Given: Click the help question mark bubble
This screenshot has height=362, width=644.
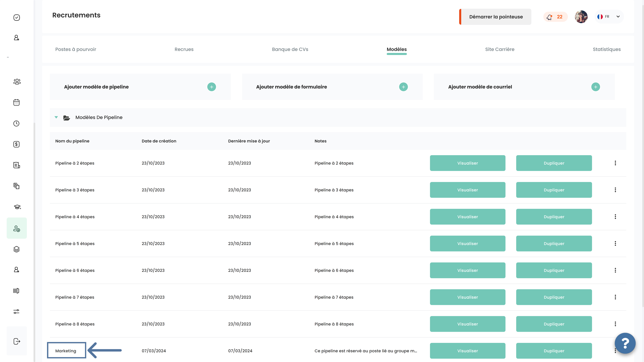Looking at the screenshot, I should (x=625, y=343).
